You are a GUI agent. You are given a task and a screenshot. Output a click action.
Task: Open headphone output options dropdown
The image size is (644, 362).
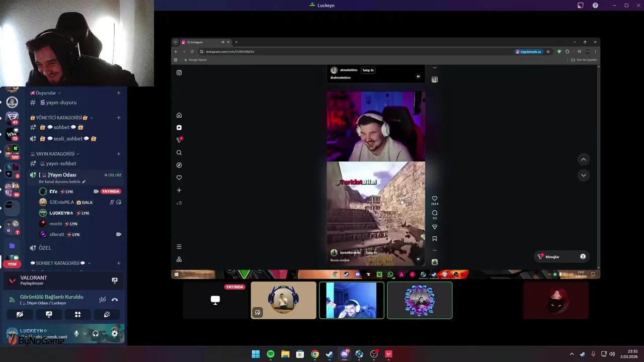pyautogui.click(x=104, y=333)
